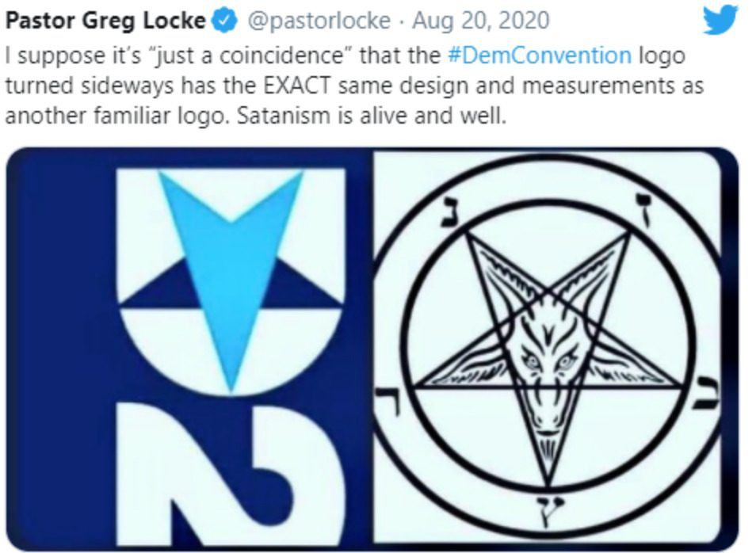Image resolution: width=756 pixels, height=553 pixels.
Task: Open the sideways convention logo image
Action: (189, 349)
